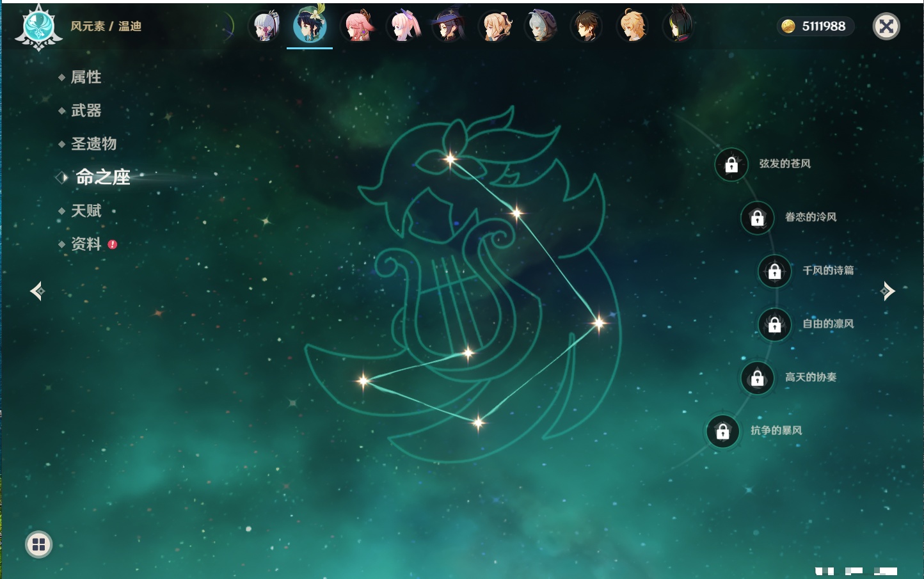Image resolution: width=924 pixels, height=579 pixels.
Task: Open constellation label 高天的协奏
Action: click(x=811, y=377)
